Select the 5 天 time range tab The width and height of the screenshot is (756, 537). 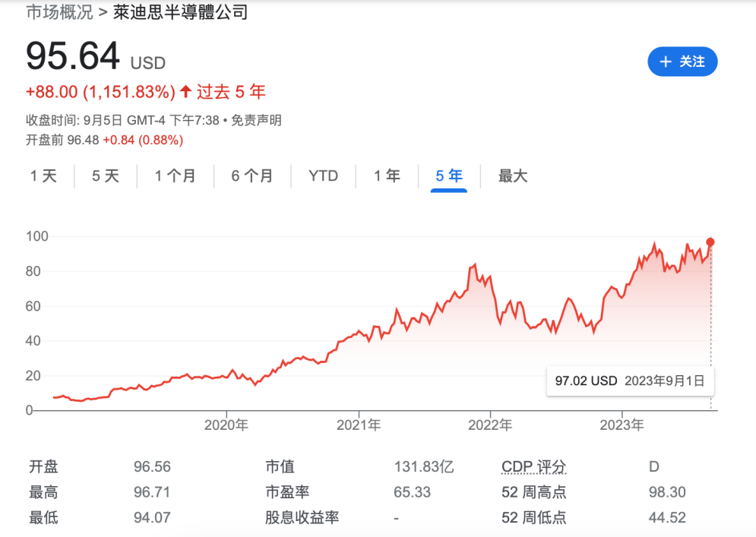[x=106, y=176]
